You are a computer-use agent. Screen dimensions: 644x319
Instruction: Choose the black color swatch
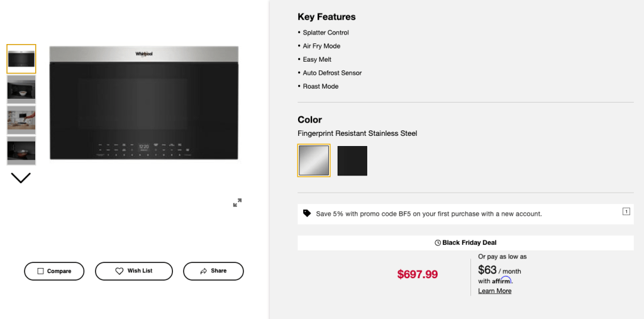tap(352, 160)
